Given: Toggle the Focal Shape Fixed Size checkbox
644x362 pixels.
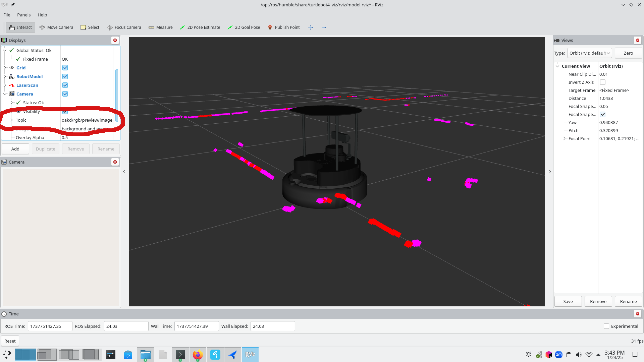Looking at the screenshot, I should [x=603, y=114].
